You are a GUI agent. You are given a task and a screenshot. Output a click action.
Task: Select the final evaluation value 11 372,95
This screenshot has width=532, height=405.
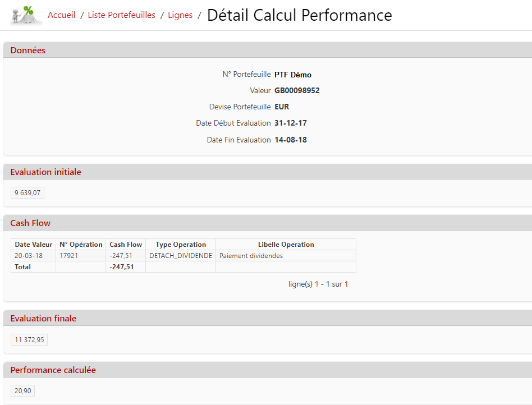[29, 339]
